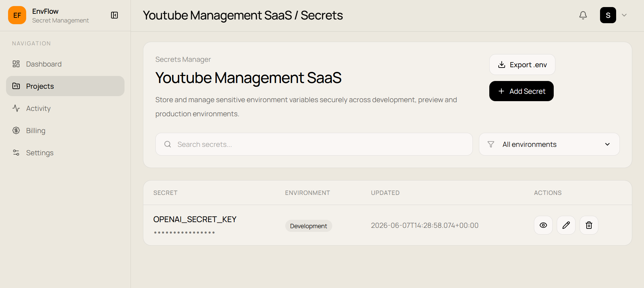
Task: Open the user menu chevron
Action: pos(624,15)
